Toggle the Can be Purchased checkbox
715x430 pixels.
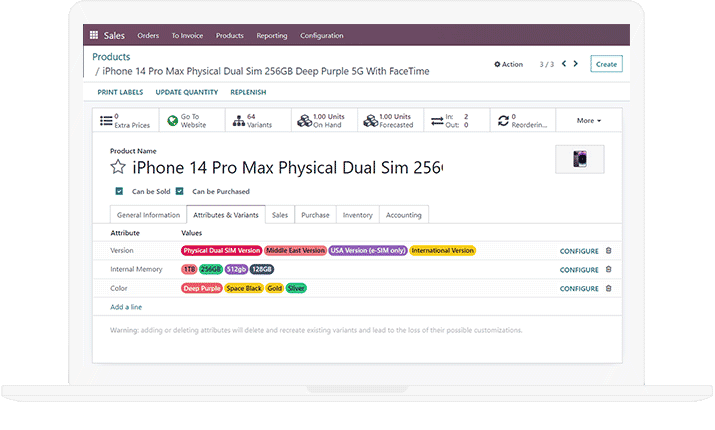tap(180, 191)
